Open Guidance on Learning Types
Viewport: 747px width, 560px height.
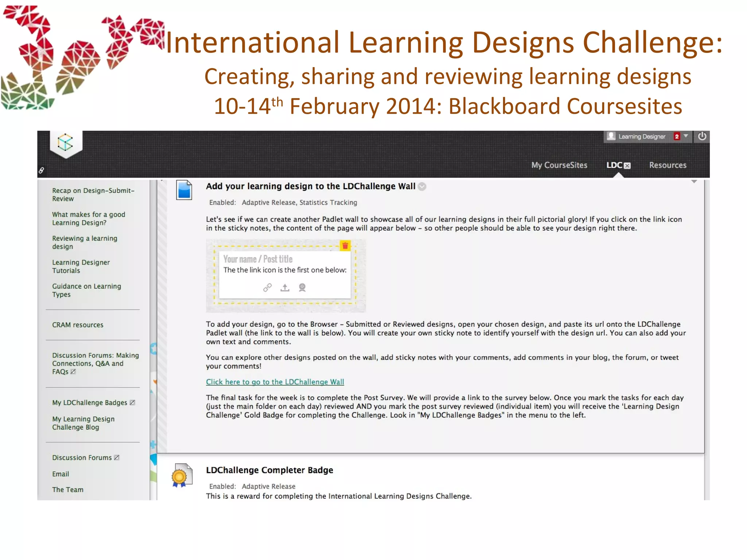(x=86, y=291)
